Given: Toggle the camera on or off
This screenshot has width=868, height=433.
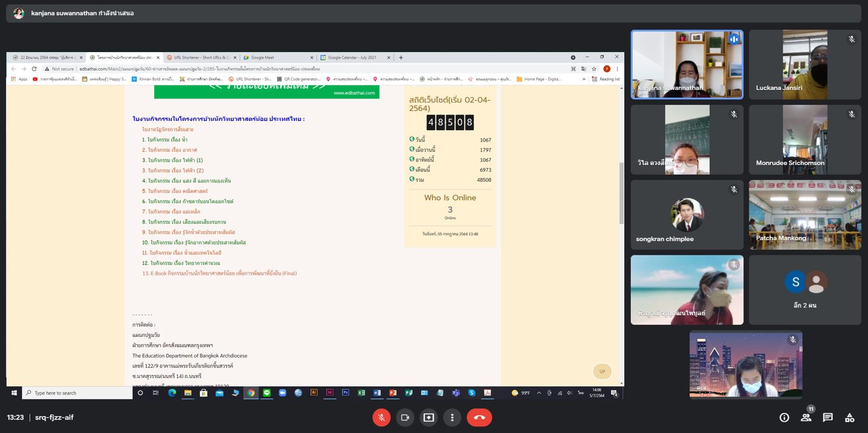Looking at the screenshot, I should tap(405, 418).
